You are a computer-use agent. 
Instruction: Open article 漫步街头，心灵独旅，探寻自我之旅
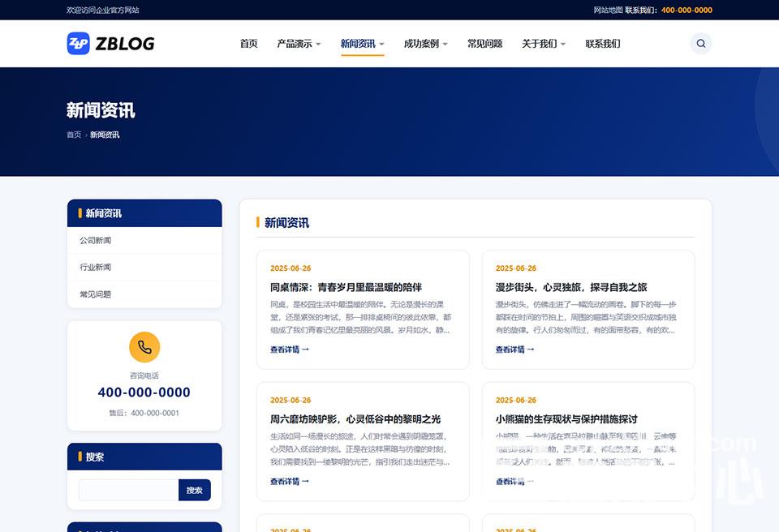coord(571,287)
